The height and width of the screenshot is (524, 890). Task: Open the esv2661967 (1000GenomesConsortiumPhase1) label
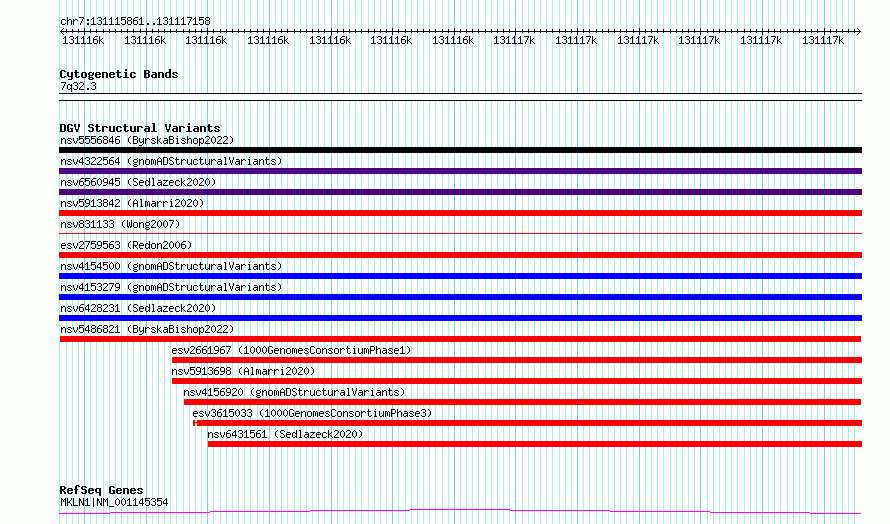coord(291,350)
